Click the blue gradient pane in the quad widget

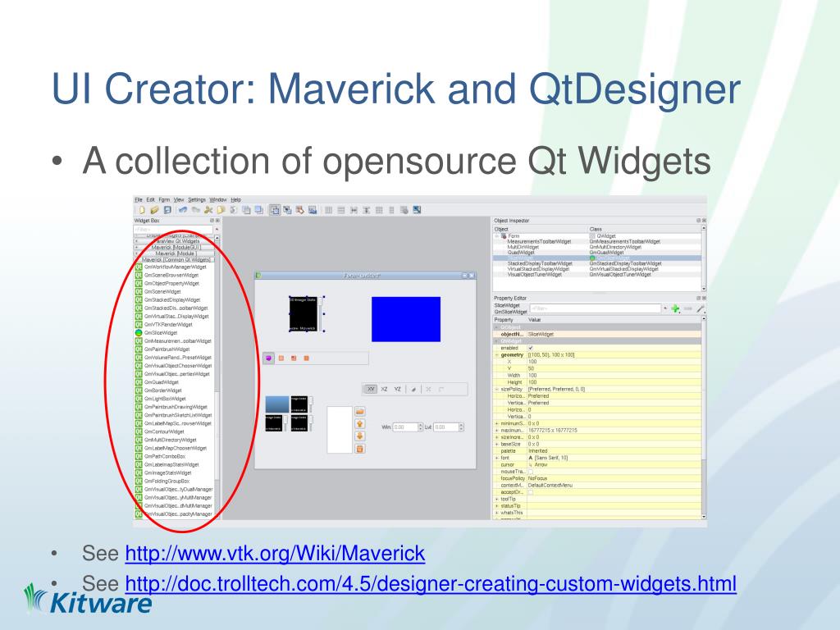coord(277,404)
